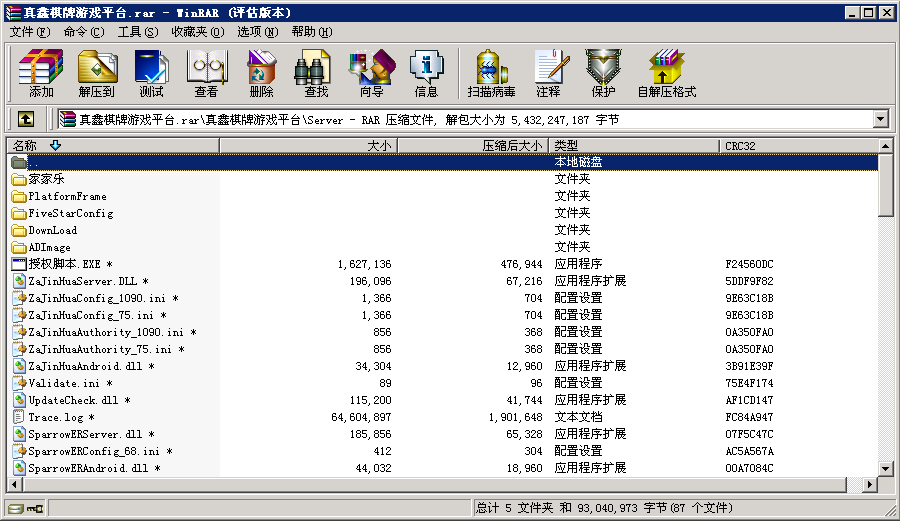This screenshot has height=521, width=900.
Task: Open the 查找 (Find) binoculars tool
Action: (x=316, y=73)
